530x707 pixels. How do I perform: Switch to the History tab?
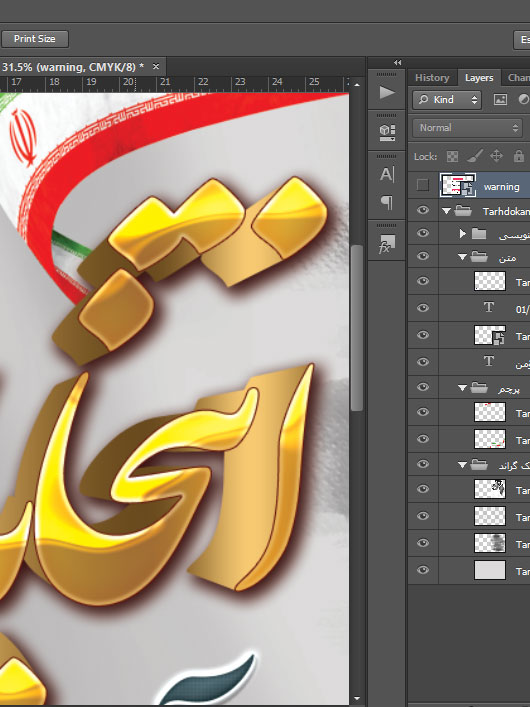click(432, 78)
